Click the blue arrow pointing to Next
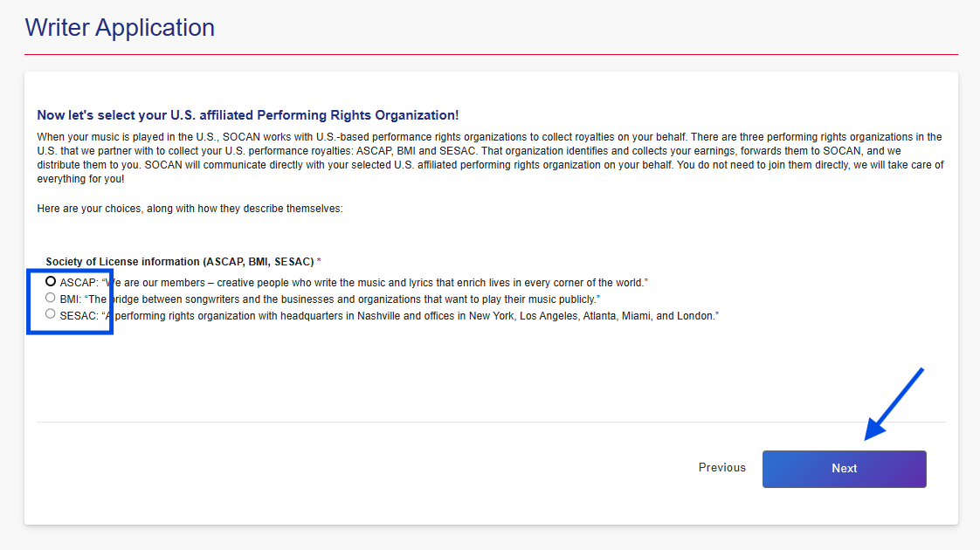The image size is (980, 550). pos(893,403)
